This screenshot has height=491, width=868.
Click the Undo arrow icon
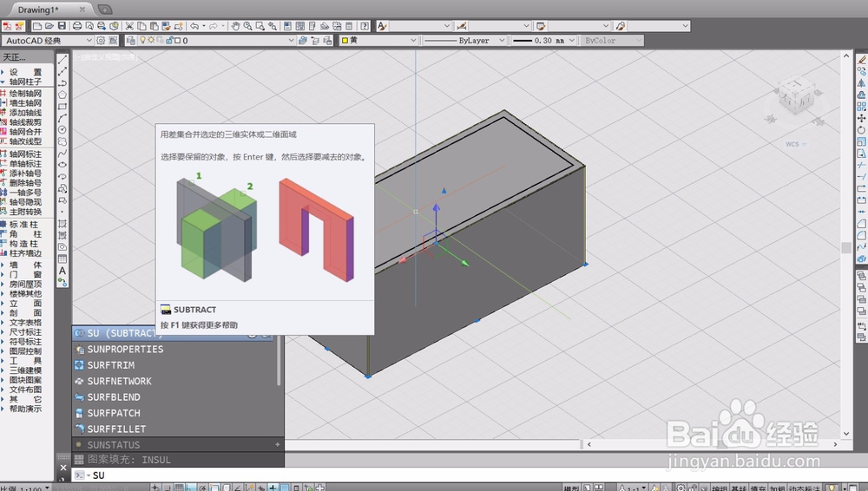[x=194, y=26]
